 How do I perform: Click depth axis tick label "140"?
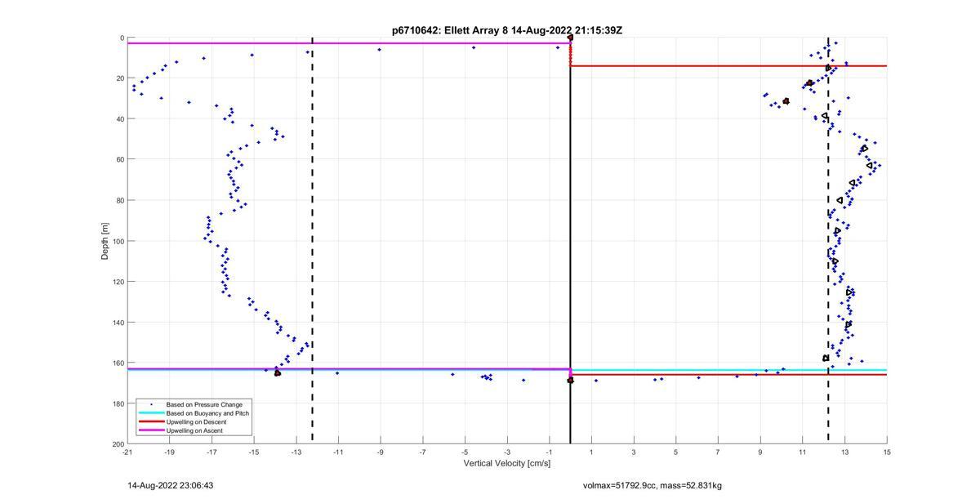pos(117,322)
